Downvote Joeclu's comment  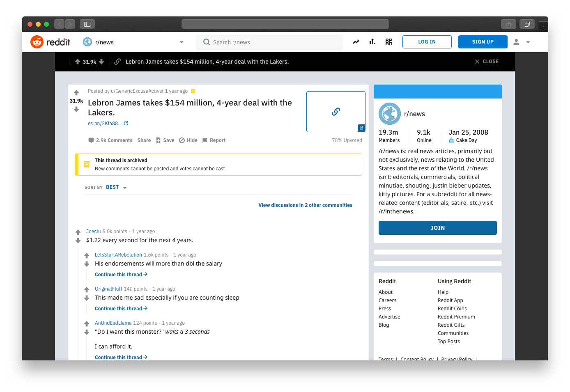coord(78,241)
